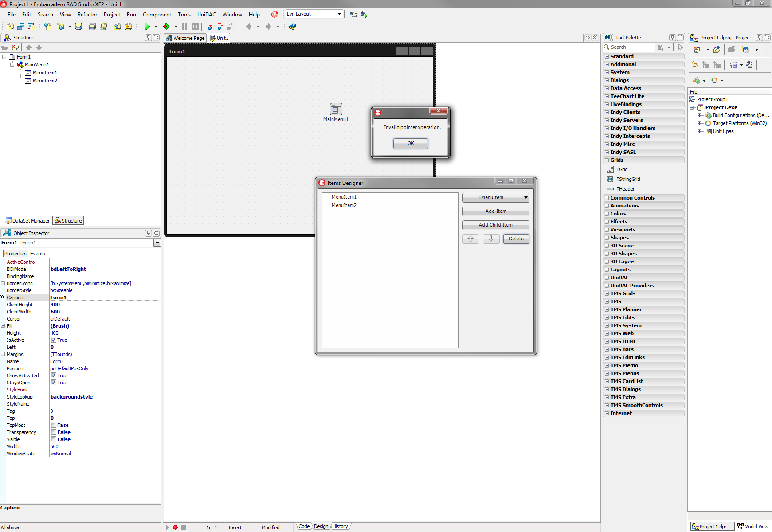Click OK on the error dialog
The width and height of the screenshot is (772, 532).
click(411, 143)
